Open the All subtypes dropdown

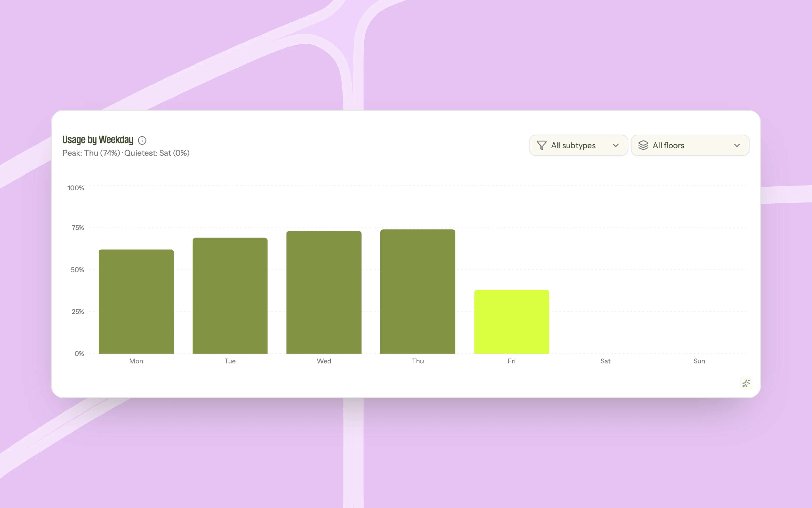[578, 146]
